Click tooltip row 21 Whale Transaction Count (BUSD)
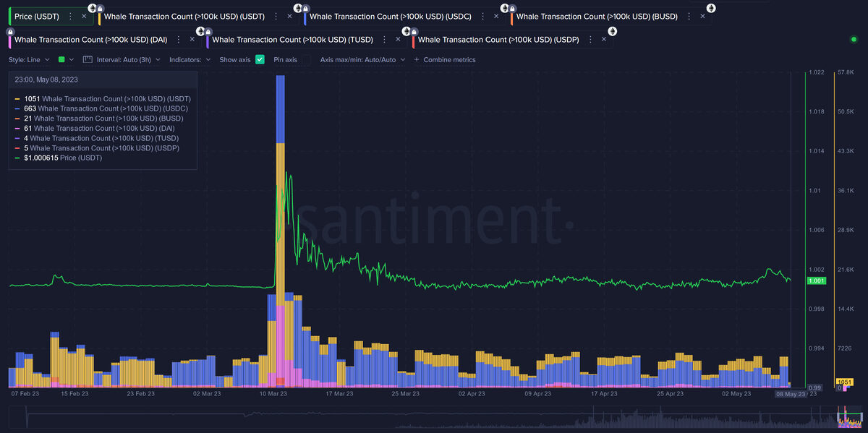Screen dimensions: 868x433 click(98, 118)
